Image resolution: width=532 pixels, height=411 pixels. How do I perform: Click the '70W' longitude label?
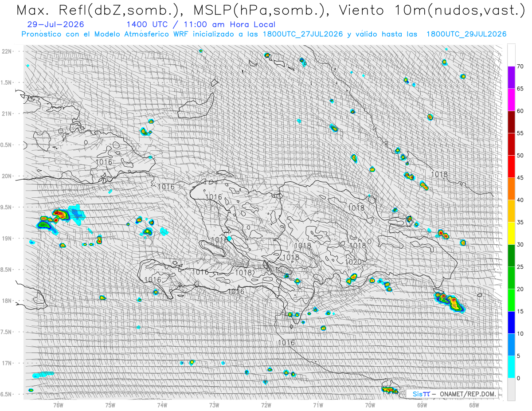(x=370, y=405)
